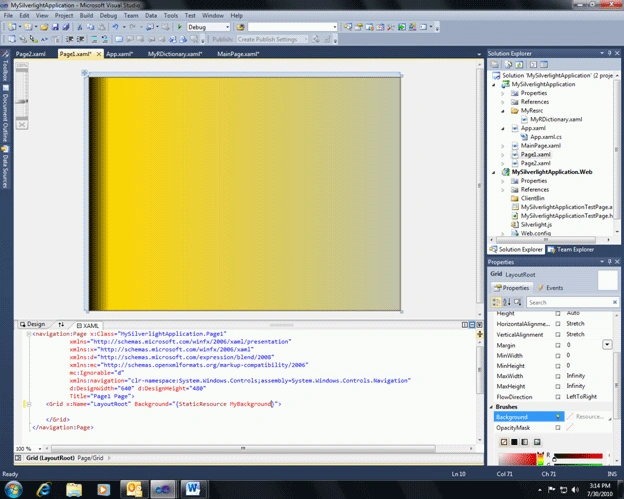Click the Increase Indent toolbar icon
This screenshot has height=499, width=624.
pos(80,39)
